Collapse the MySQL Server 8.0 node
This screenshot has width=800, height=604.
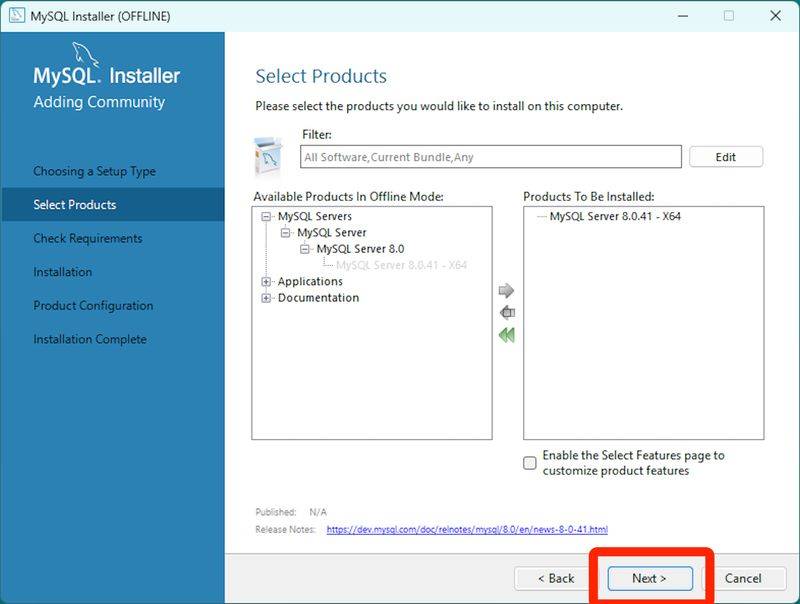click(305, 249)
